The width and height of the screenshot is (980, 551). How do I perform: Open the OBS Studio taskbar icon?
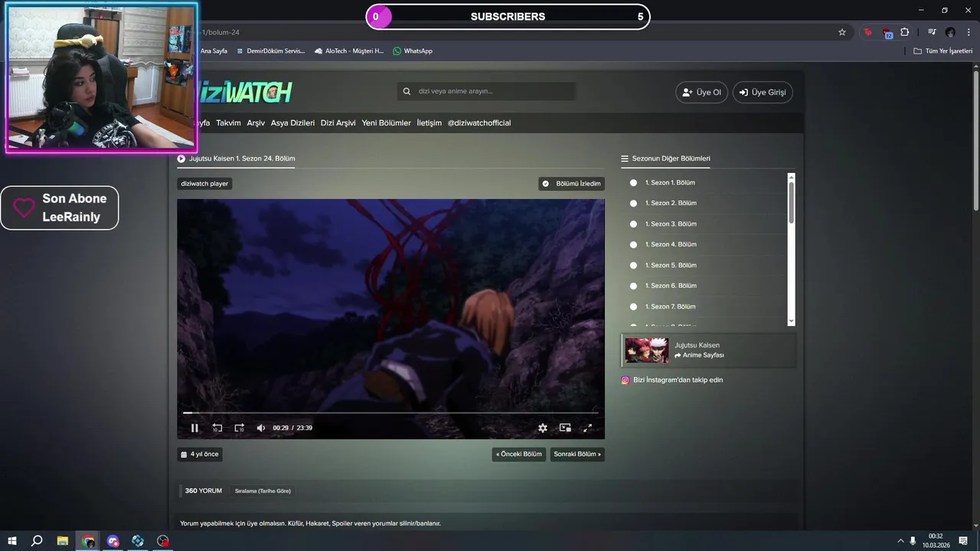click(163, 541)
